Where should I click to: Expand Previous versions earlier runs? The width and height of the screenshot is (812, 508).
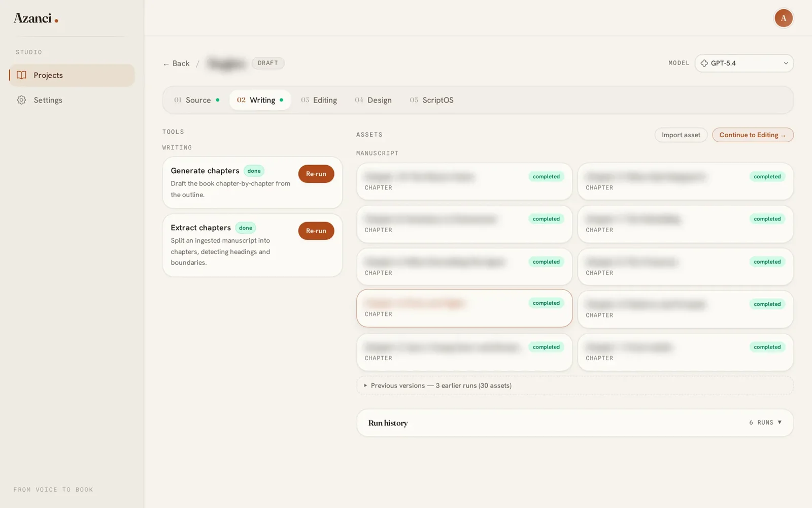pos(575,386)
